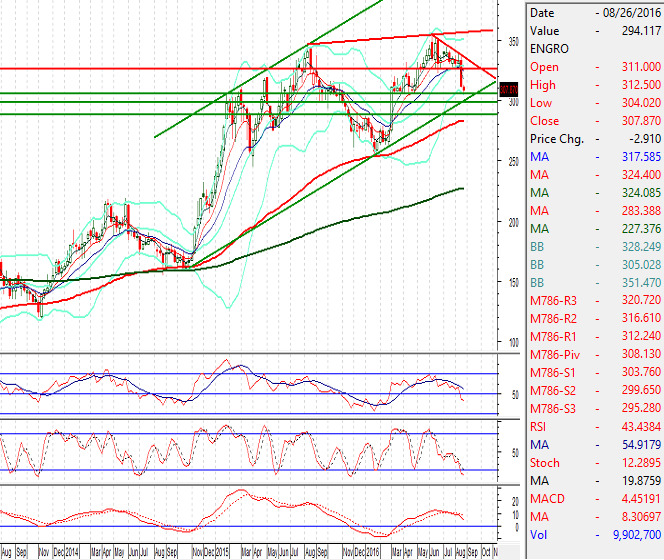
Task: Click the 2015 year label on time axis
Action: 222,552
